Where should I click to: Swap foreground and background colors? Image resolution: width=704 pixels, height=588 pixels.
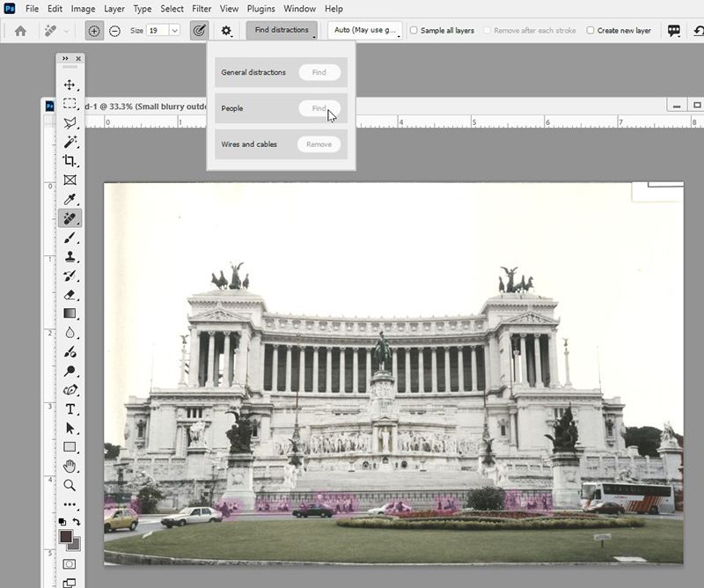coord(77,521)
